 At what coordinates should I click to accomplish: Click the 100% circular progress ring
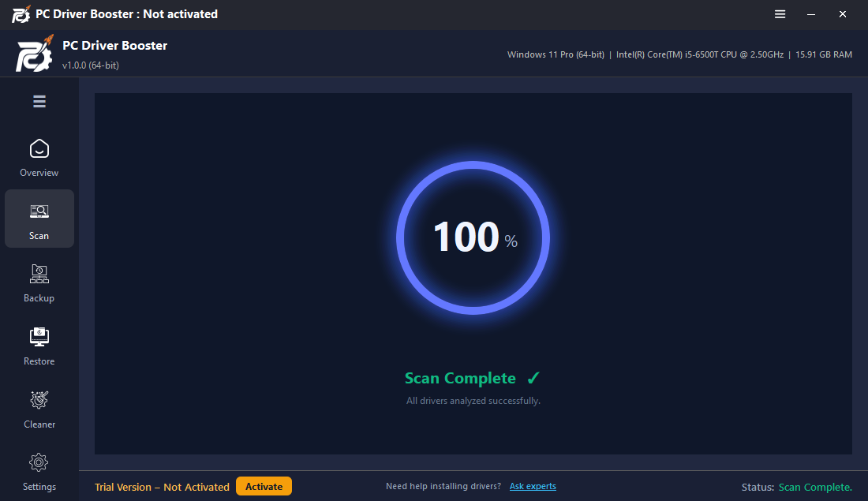coord(473,238)
